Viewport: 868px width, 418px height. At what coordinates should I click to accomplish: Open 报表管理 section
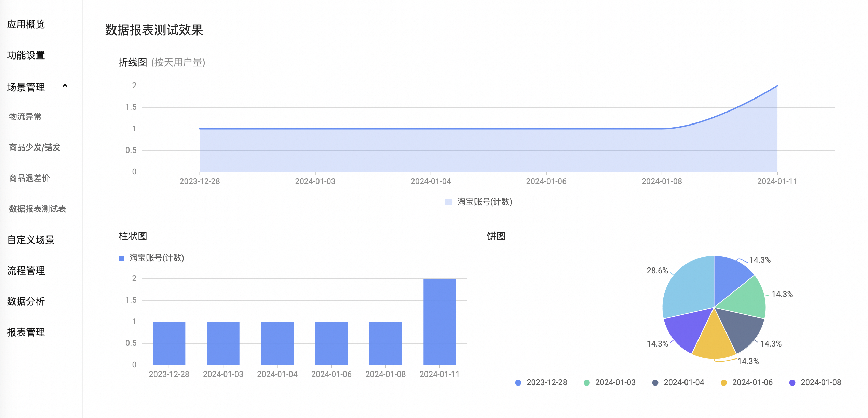click(26, 332)
